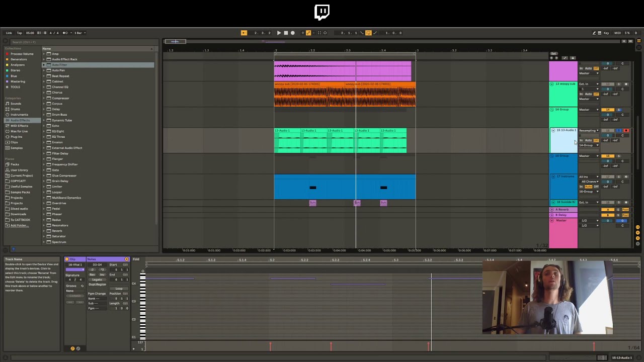Viewport: 644px width, 362px height.
Task: Toggle the Loop switch in transport
Action: coord(368,33)
